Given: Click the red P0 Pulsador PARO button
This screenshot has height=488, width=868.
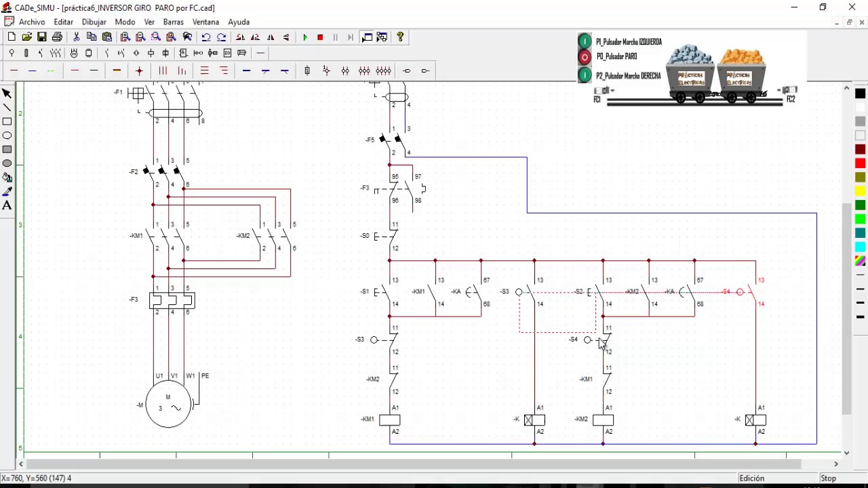Looking at the screenshot, I should (585, 57).
